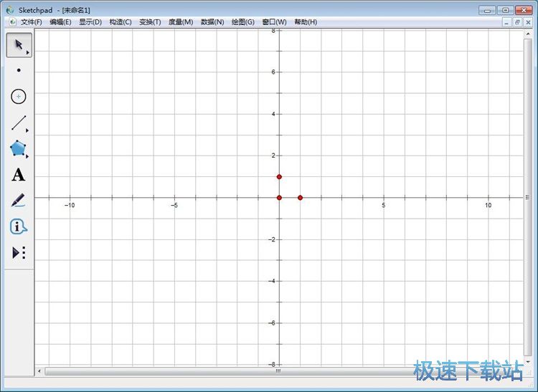Select the unit point on the x-axis
This screenshot has width=538, height=392.
[301, 198]
